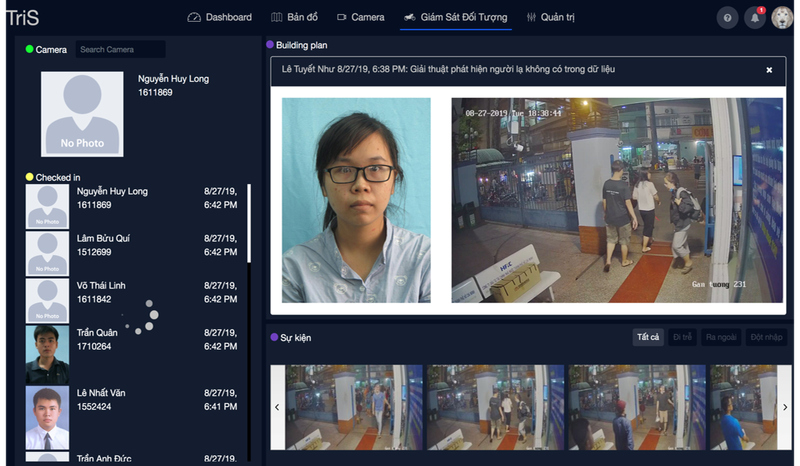Click large No Photo profile placeholder
Screen dimensions: 800x466
[x=82, y=114]
